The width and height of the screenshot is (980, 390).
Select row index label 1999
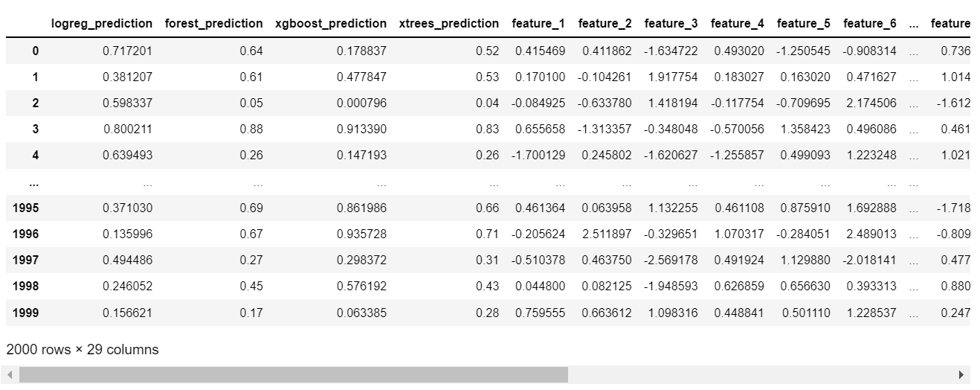(x=26, y=313)
